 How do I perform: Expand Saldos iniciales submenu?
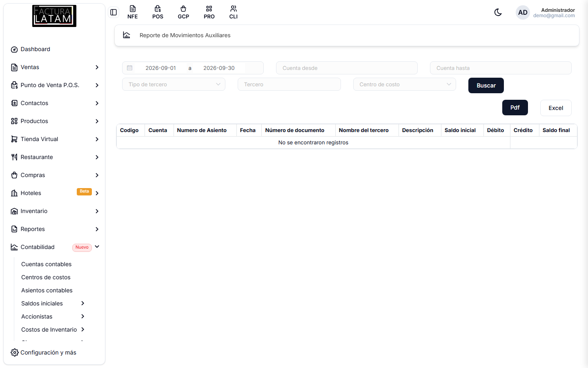point(83,303)
